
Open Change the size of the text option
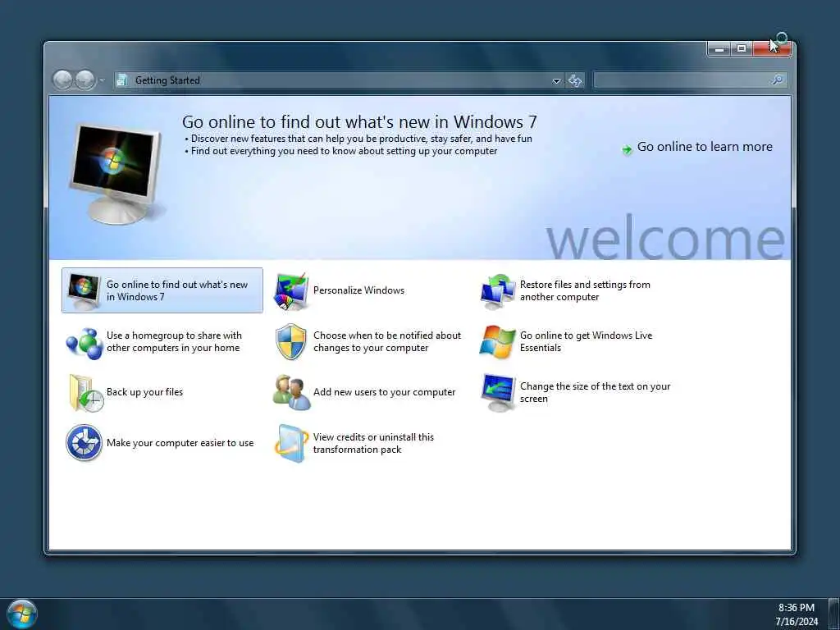click(596, 392)
